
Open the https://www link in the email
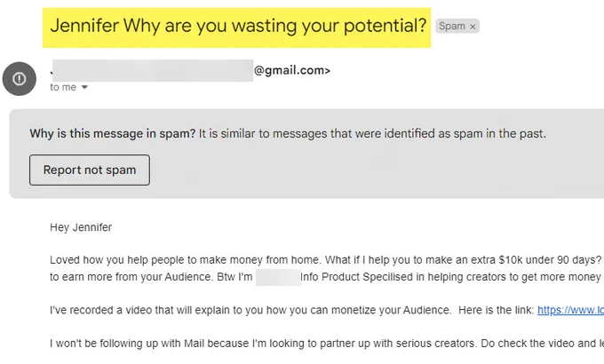pos(570,310)
